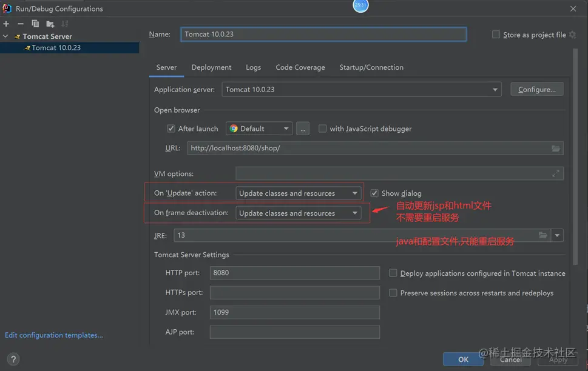The height and width of the screenshot is (371, 588).
Task: Enable Preserve sessions across restarts and redeploys
Action: pyautogui.click(x=393, y=293)
